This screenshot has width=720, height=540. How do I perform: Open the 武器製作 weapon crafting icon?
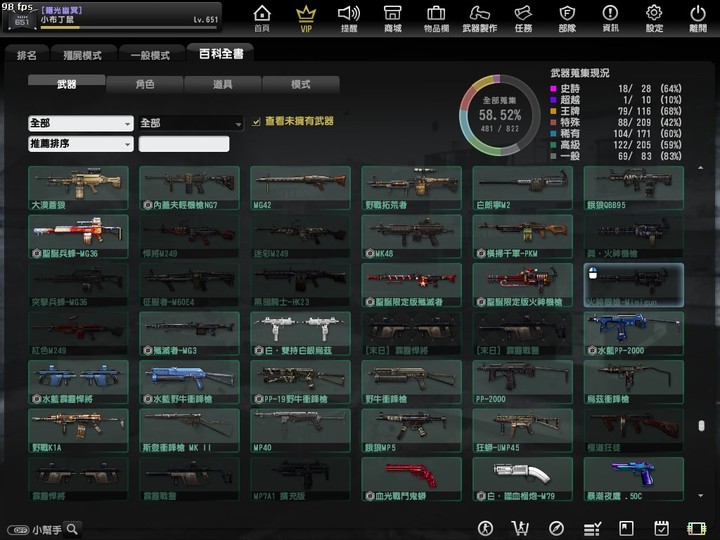[x=479, y=18]
